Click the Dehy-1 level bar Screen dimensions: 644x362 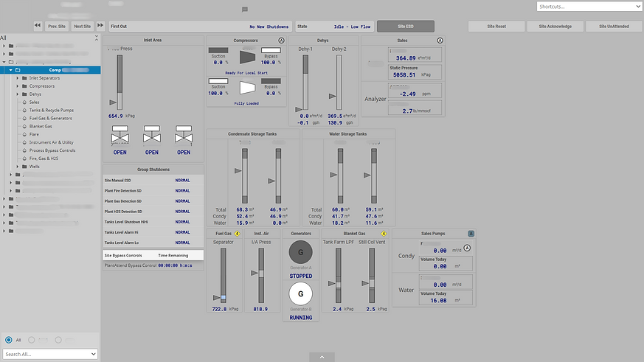(x=305, y=82)
